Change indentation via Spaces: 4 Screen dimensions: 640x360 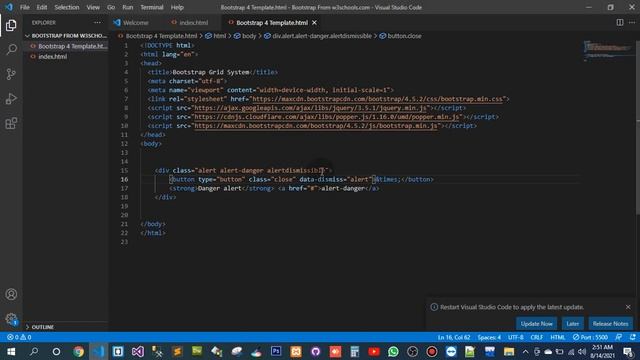(489, 337)
